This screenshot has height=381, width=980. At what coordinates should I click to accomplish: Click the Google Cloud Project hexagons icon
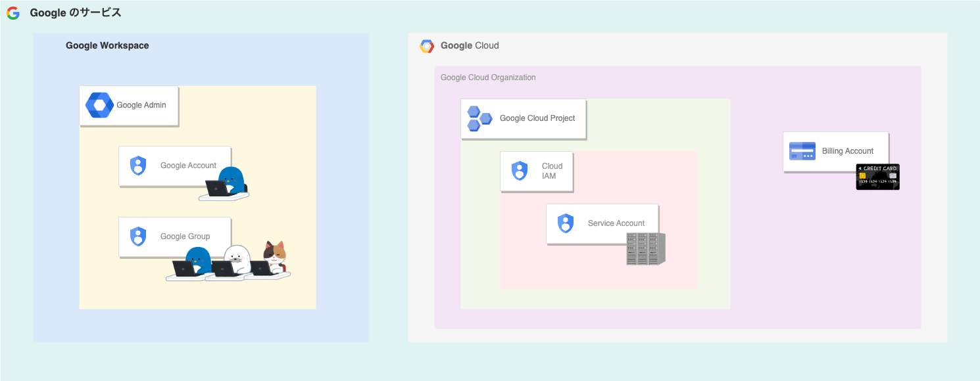[x=479, y=118]
